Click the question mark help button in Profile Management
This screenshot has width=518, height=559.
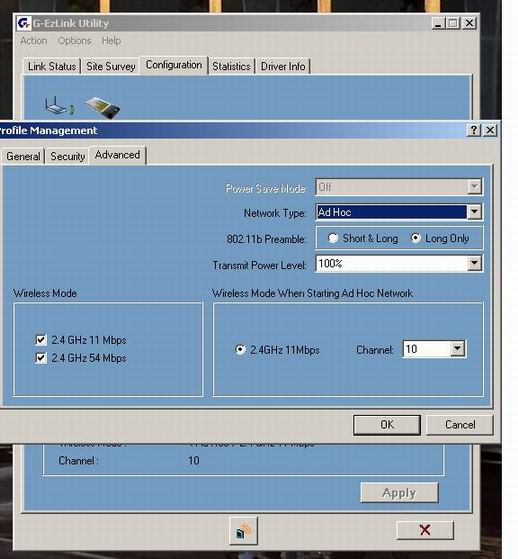(474, 130)
